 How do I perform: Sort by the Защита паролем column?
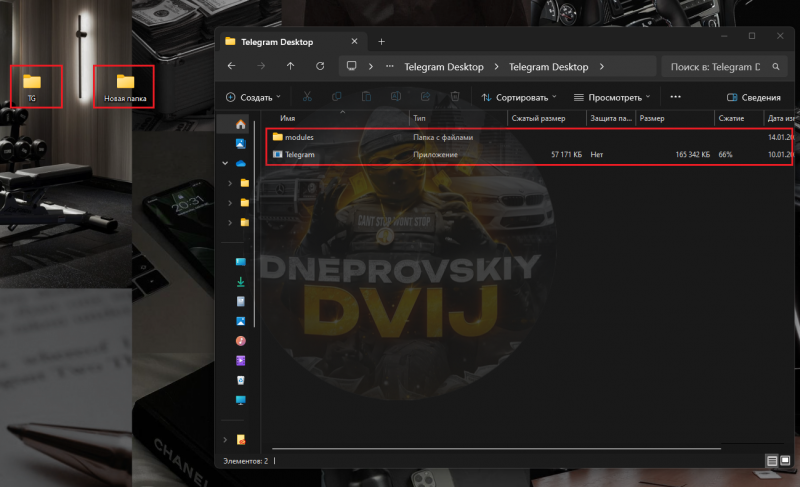tap(611, 118)
